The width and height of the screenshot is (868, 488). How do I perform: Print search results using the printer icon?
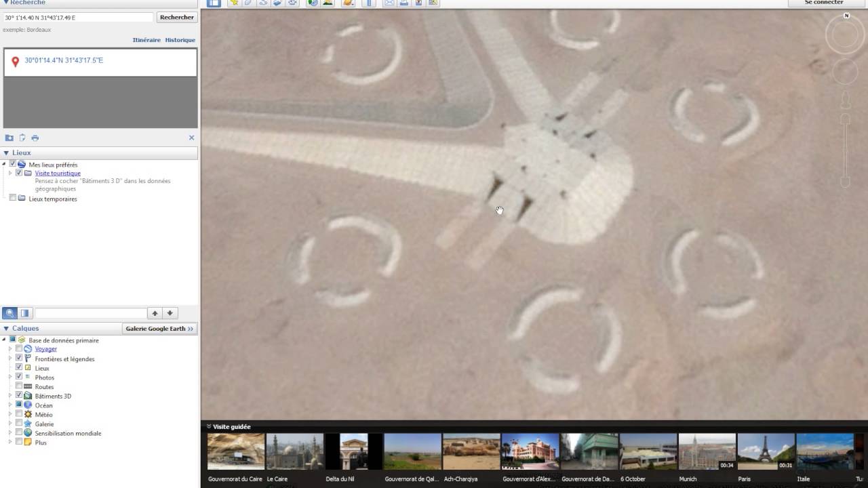click(x=35, y=138)
